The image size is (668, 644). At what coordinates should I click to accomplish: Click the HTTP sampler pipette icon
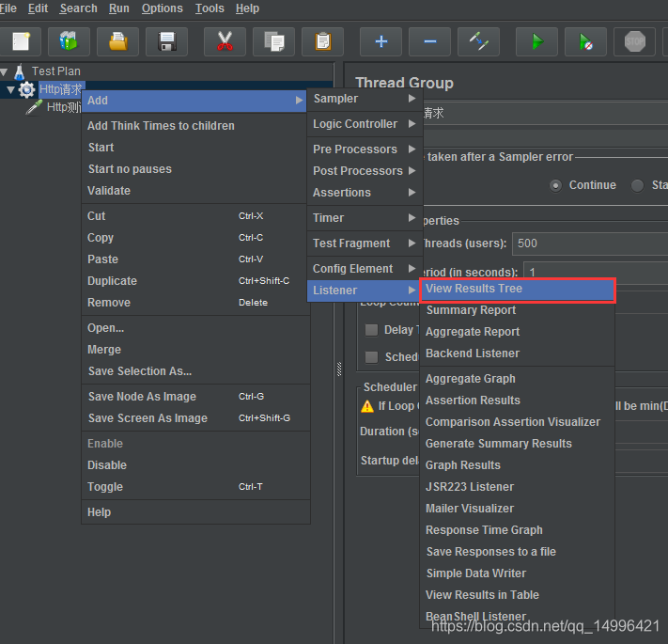tap(34, 107)
